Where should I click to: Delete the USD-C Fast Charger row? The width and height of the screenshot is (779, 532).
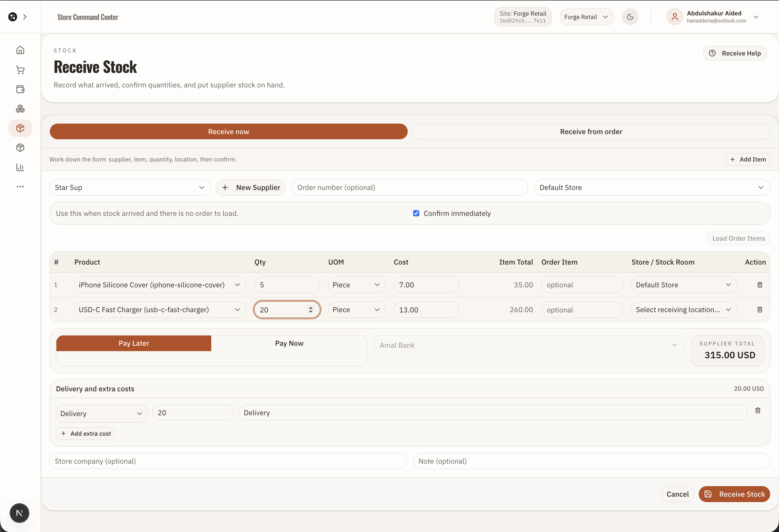(x=760, y=309)
